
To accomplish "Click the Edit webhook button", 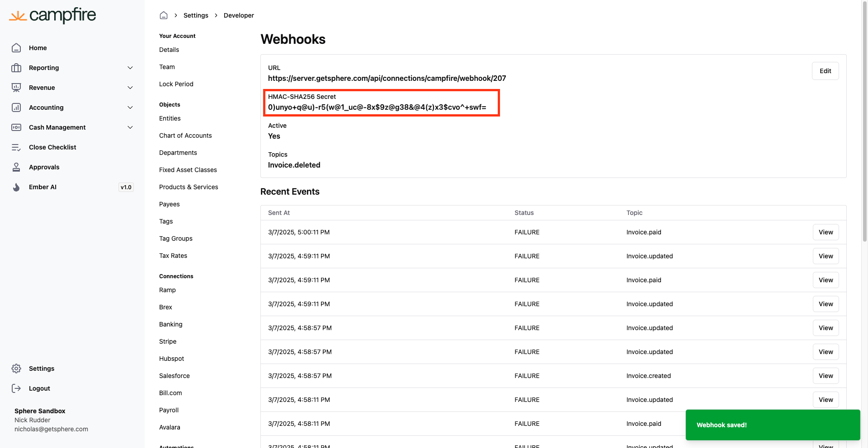I will (x=825, y=71).
